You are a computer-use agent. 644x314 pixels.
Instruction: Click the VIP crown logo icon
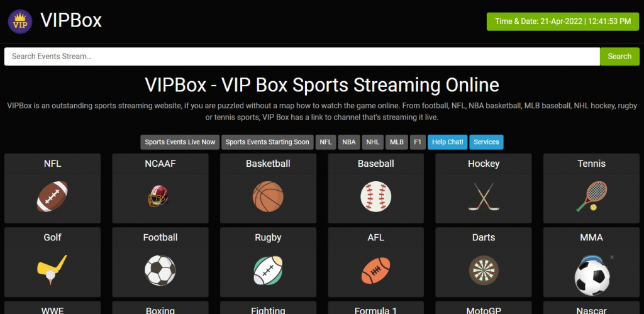tap(20, 21)
